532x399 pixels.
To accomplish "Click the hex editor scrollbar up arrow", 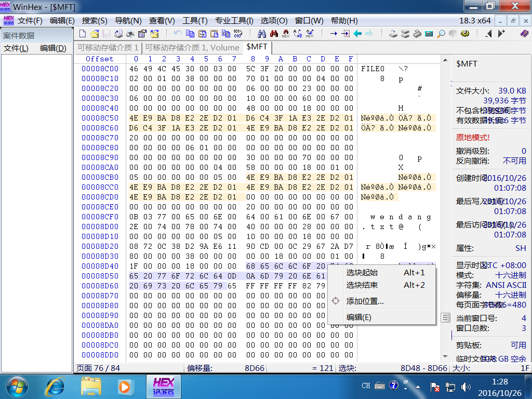I will pyautogui.click(x=445, y=60).
